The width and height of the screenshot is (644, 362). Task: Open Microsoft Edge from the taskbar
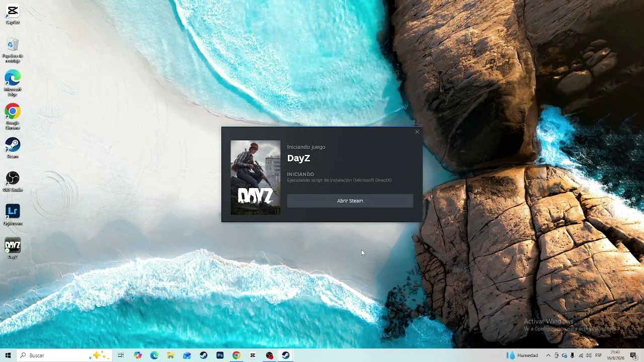coord(154,355)
